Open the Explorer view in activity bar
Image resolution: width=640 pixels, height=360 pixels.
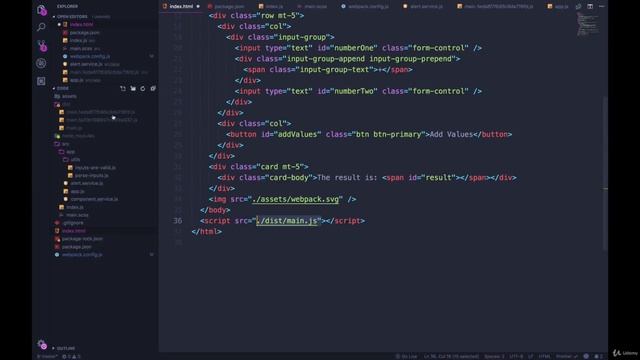(x=41, y=10)
